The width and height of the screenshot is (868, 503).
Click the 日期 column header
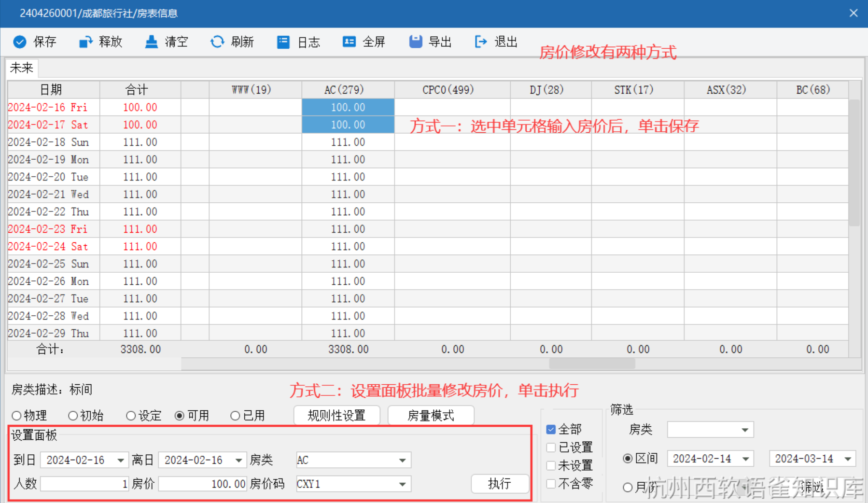pos(54,90)
